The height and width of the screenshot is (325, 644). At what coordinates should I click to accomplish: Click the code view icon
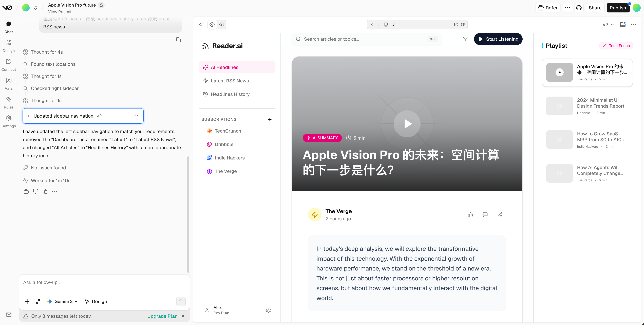tap(221, 25)
